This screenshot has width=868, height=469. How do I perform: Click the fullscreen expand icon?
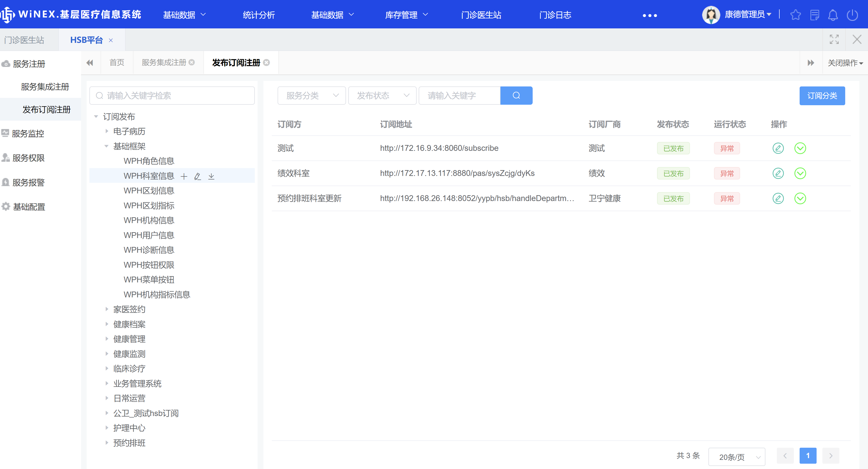coord(834,40)
